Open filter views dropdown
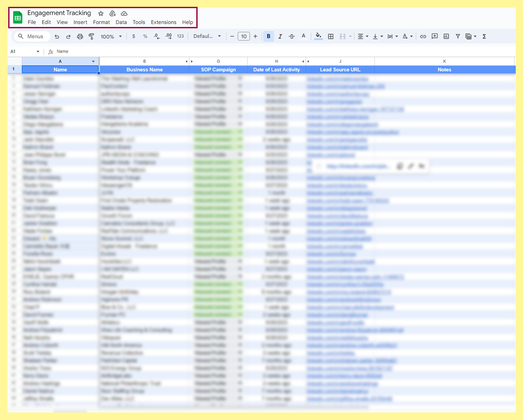This screenshot has height=420, width=523. tap(471, 36)
